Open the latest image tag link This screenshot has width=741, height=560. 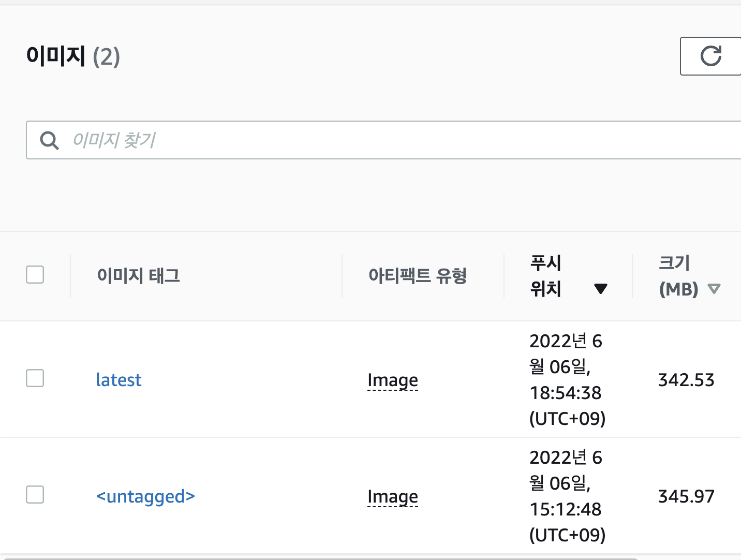[x=118, y=380]
